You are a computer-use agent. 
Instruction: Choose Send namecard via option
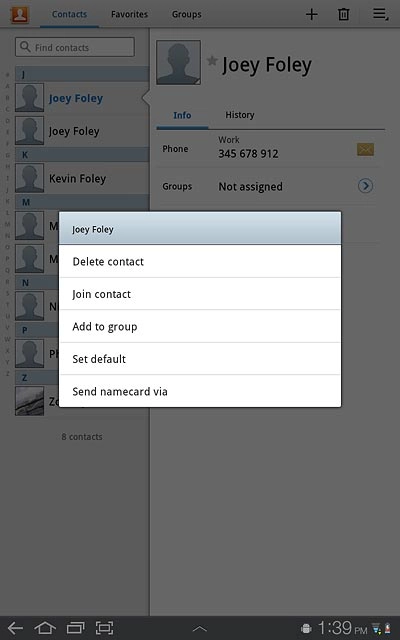point(200,391)
